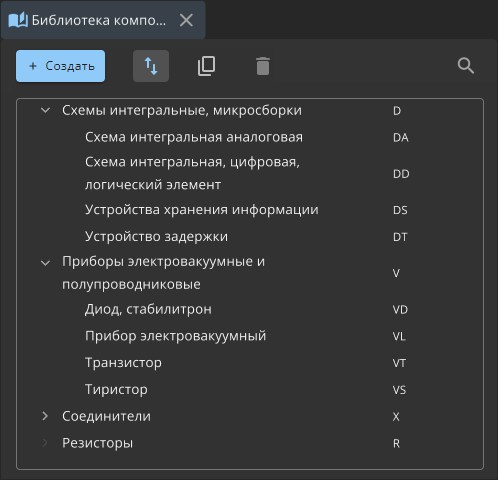Select Схема интегральная аналоговая
498x480 pixels.
click(194, 137)
